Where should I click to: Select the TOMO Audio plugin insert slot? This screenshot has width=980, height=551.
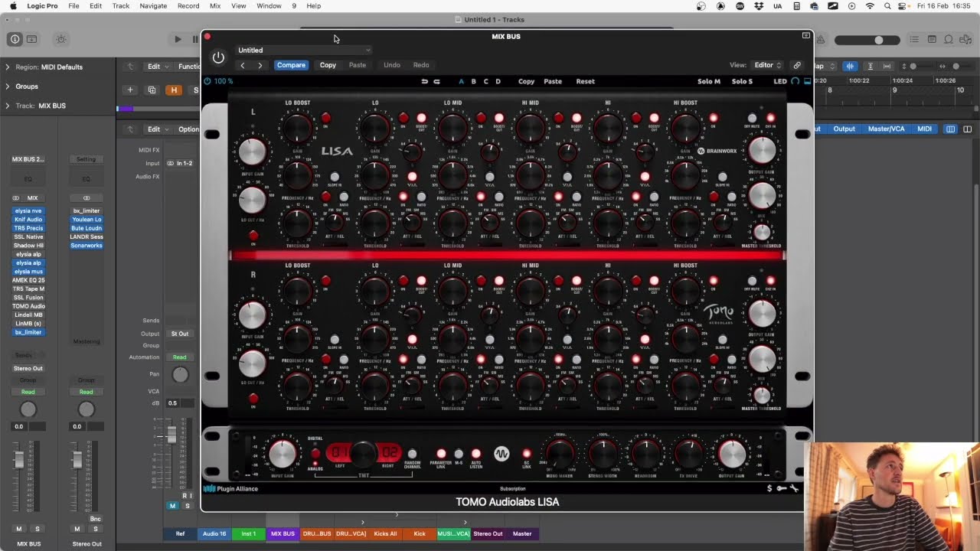(28, 306)
